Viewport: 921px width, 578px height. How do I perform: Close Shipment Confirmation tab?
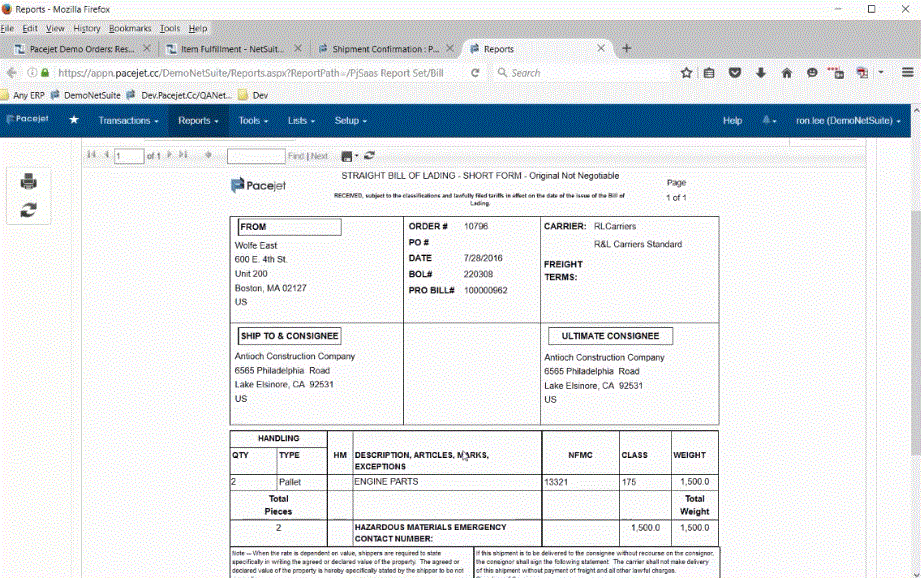tap(450, 48)
